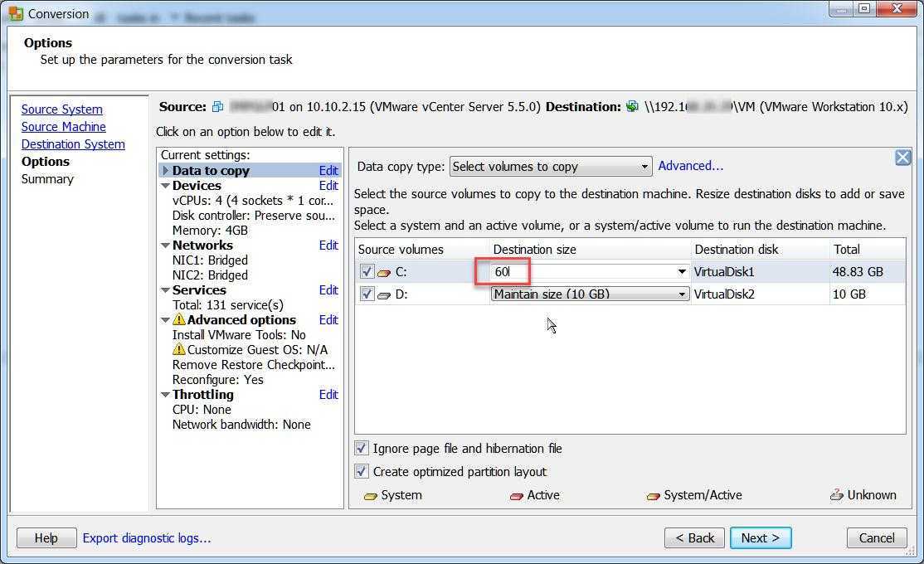
Task: Click the Back button
Action: coord(694,538)
